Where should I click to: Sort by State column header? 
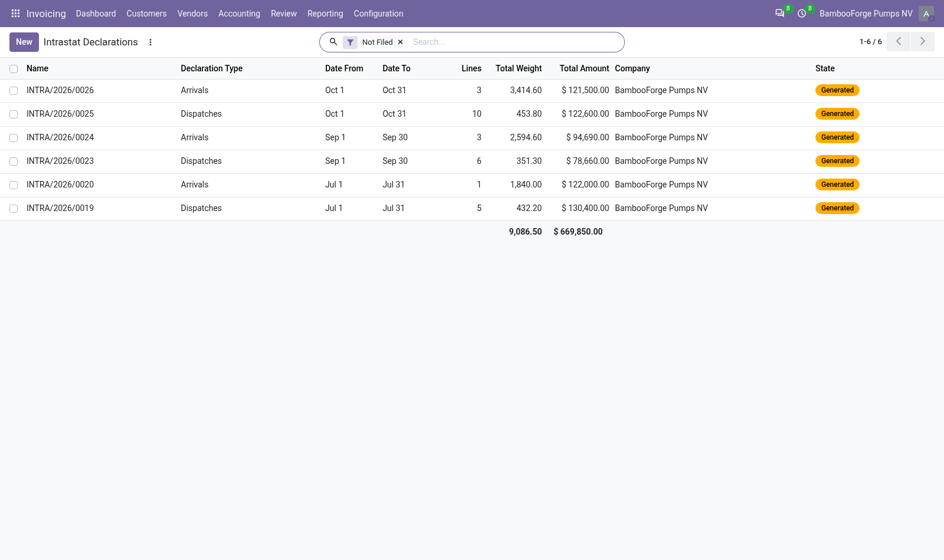pyautogui.click(x=825, y=68)
